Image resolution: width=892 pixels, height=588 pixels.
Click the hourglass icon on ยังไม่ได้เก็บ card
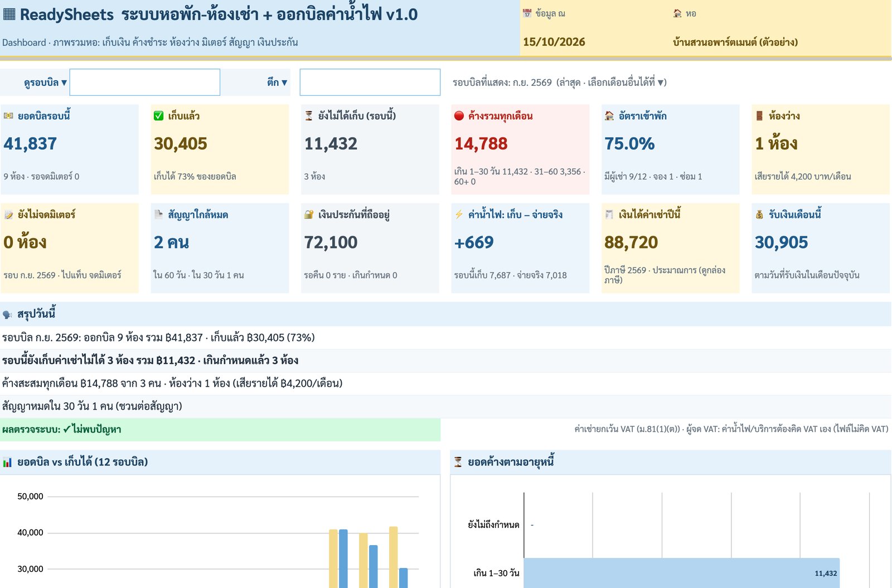[309, 116]
